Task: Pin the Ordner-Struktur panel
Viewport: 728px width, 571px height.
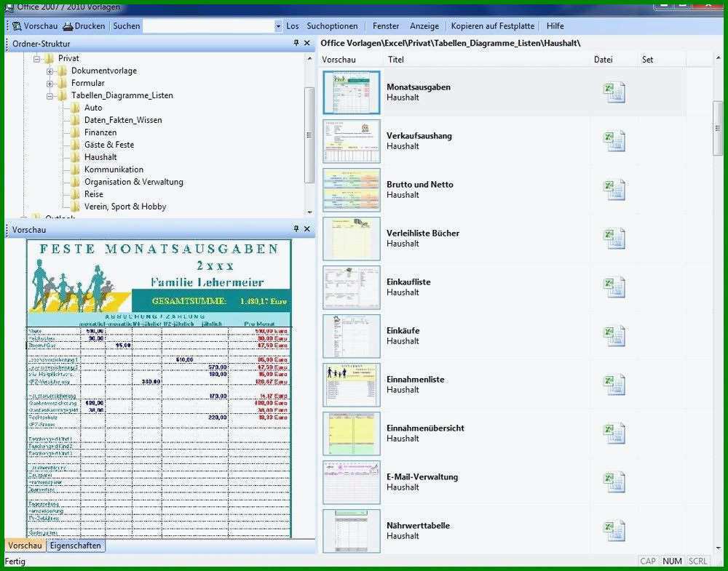Action: (x=296, y=43)
